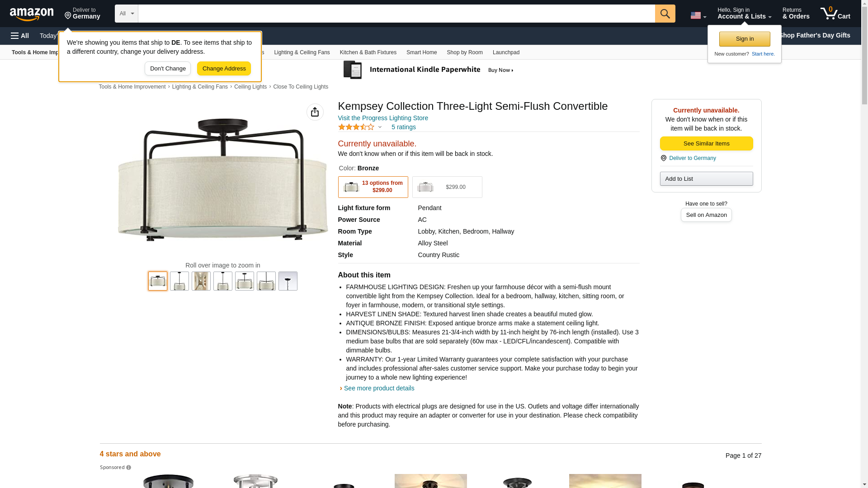
Task: Click the US flag language selector
Action: coord(698,15)
